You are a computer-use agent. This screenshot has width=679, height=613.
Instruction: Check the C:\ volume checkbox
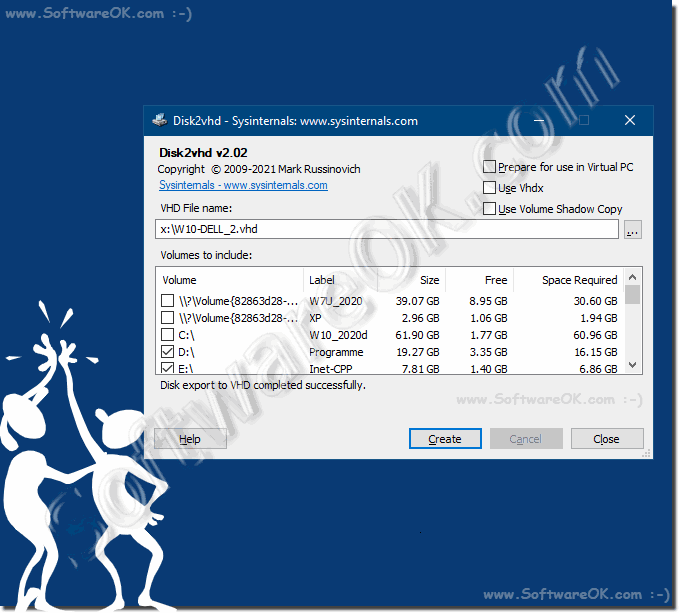(168, 335)
